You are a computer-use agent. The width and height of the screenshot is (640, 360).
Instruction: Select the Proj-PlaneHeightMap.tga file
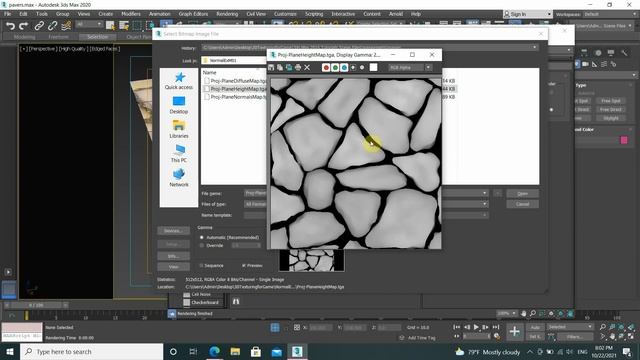(235, 89)
